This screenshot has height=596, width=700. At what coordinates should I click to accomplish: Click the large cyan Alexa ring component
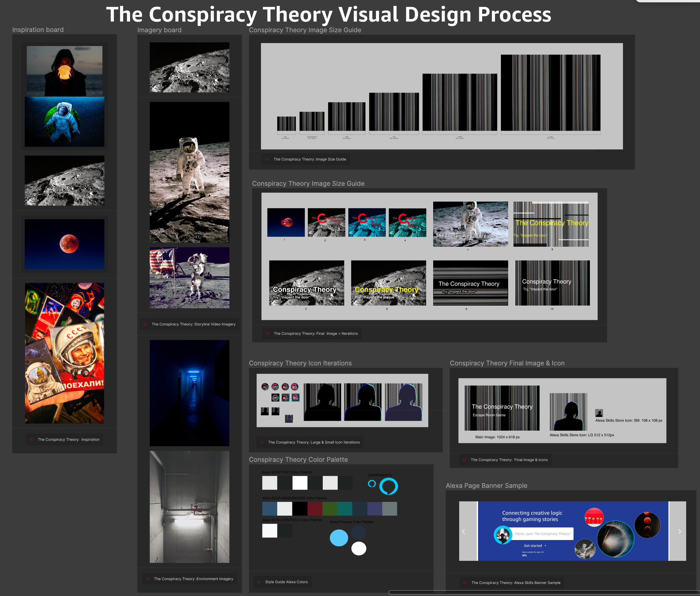point(388,486)
